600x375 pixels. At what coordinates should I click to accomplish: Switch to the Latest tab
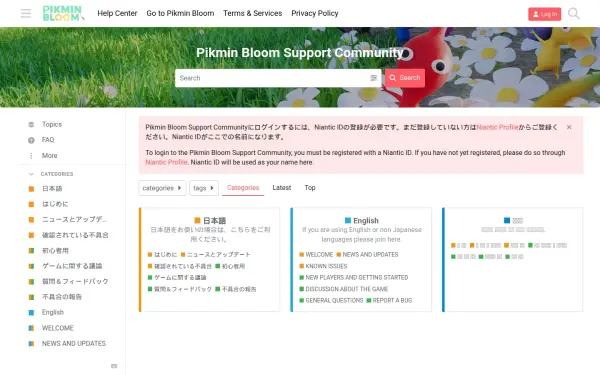282,188
